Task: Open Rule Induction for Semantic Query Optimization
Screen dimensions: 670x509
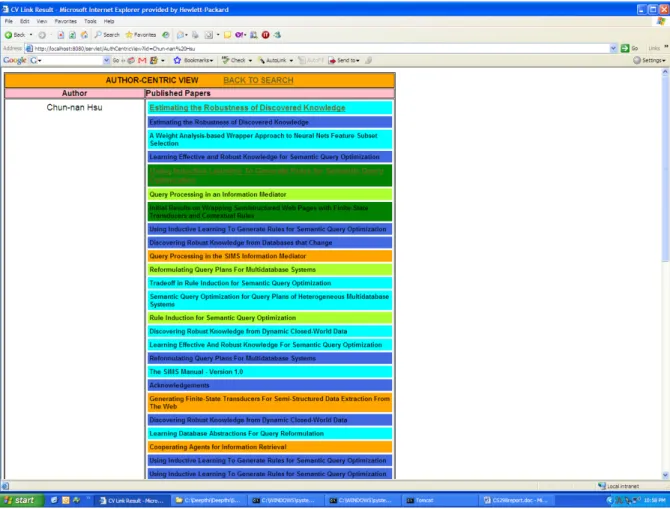Action: click(x=270, y=318)
